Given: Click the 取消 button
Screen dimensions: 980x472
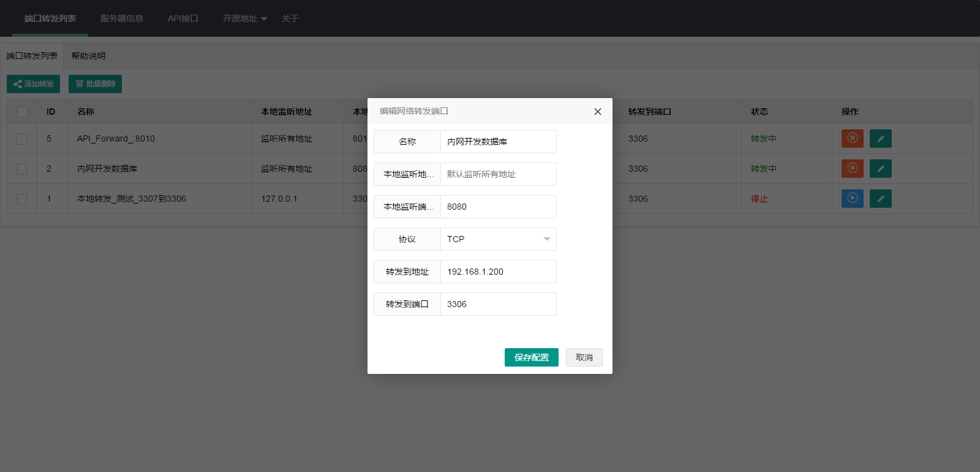Looking at the screenshot, I should [x=584, y=357].
